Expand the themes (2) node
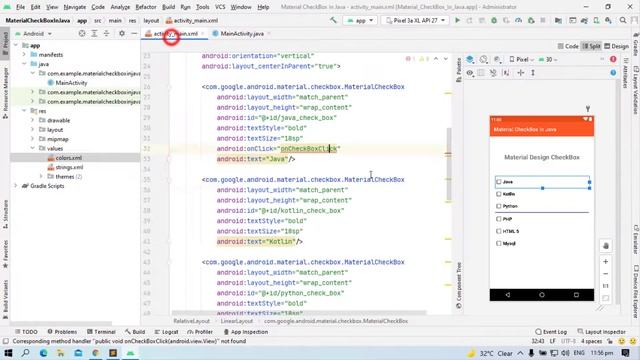The height and width of the screenshot is (360, 640). point(41,176)
